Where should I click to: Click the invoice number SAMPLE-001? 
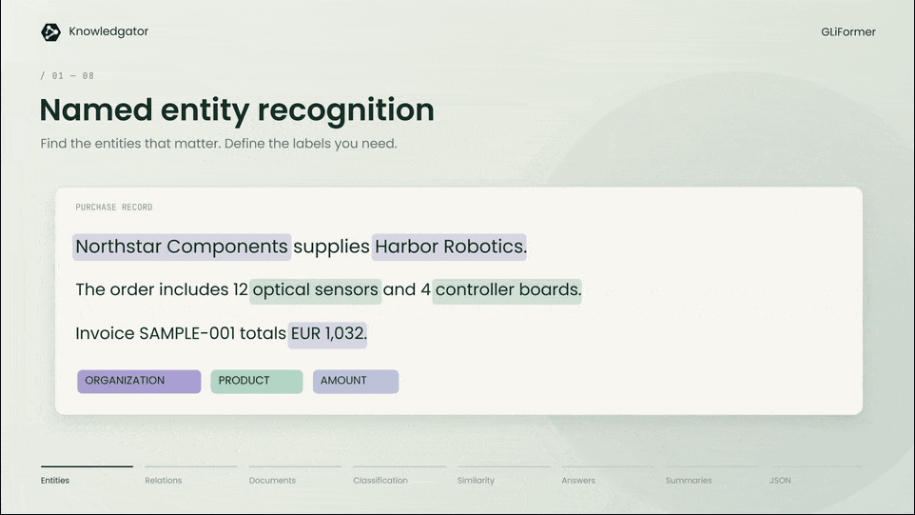(187, 334)
